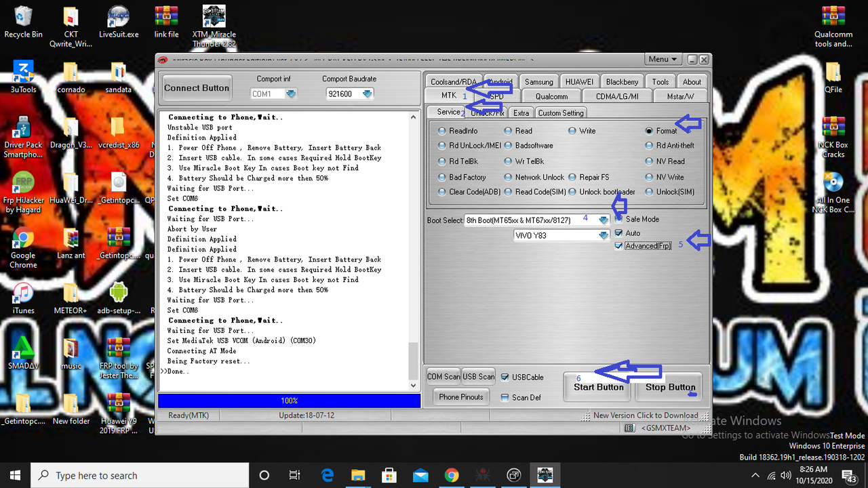Open Microsoft Edge from the taskbar
868x488 pixels.
(x=328, y=474)
